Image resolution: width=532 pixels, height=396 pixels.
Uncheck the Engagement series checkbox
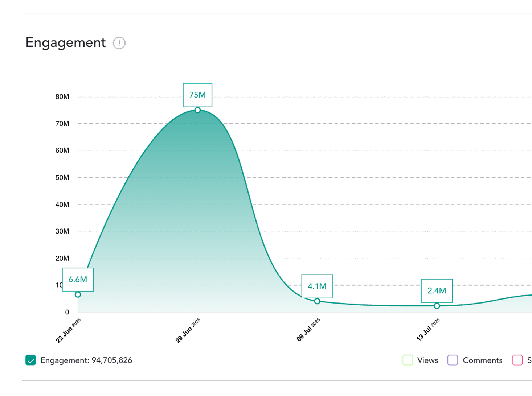pos(30,360)
